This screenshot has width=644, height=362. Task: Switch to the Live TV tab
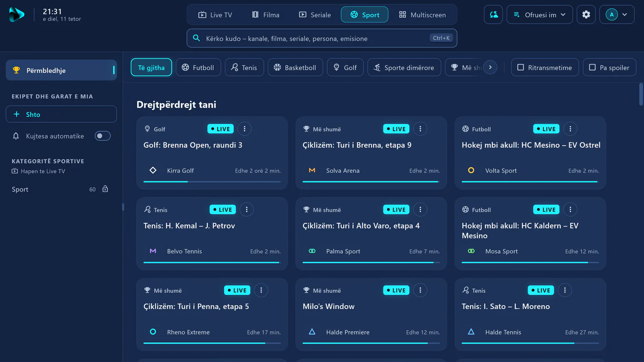click(215, 15)
